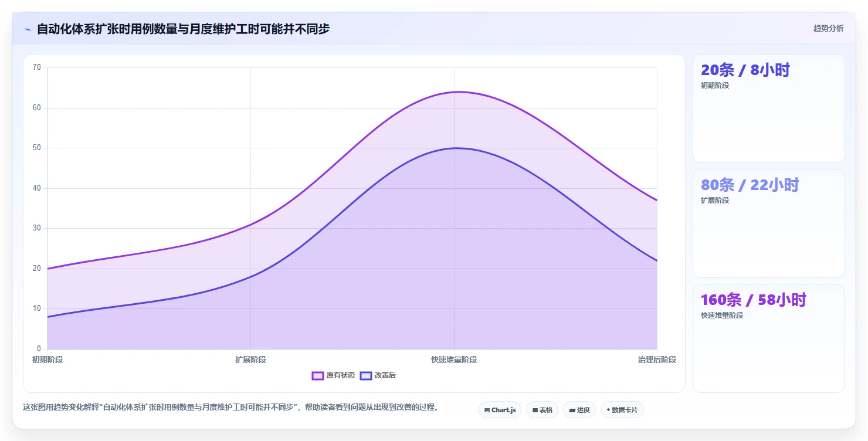Click the 扩展阶段 x-axis label
Viewport: 868px width, 441px height.
coord(250,359)
